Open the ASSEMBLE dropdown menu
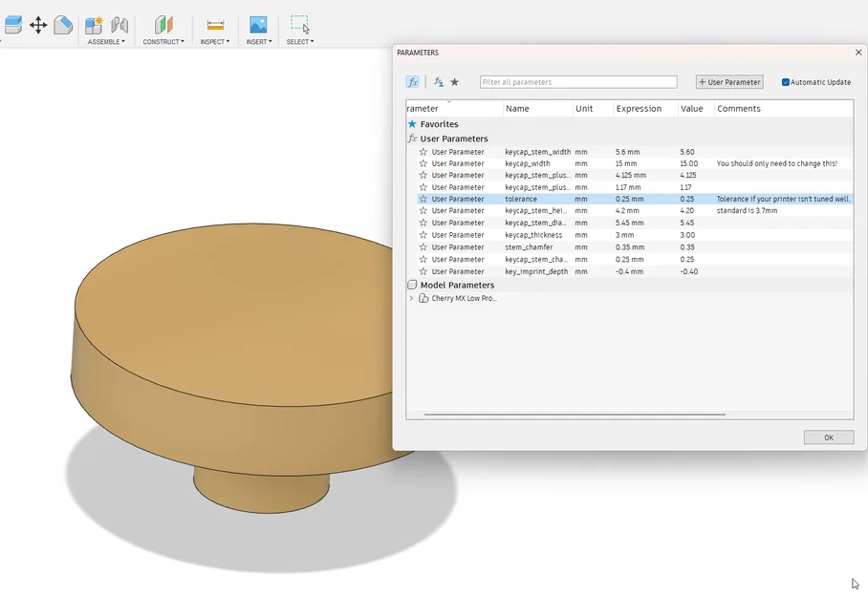 [106, 41]
